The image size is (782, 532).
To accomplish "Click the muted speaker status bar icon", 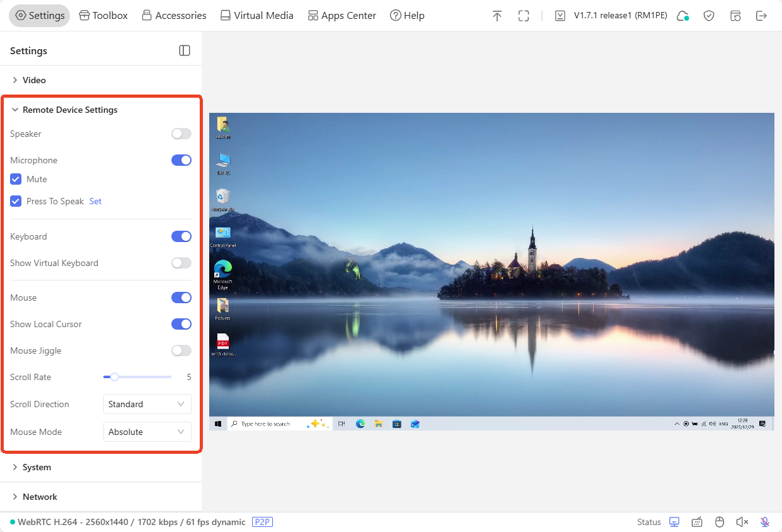I will [742, 522].
